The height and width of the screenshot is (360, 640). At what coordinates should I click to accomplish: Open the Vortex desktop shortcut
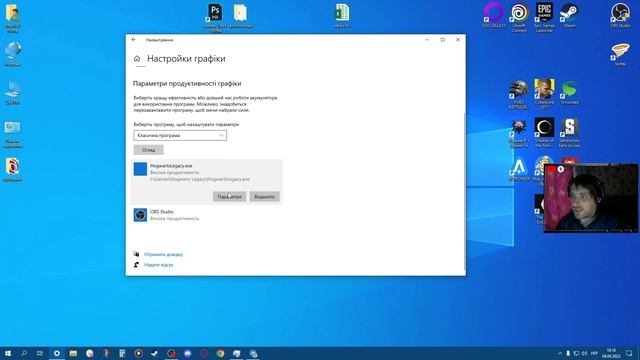tap(620, 54)
